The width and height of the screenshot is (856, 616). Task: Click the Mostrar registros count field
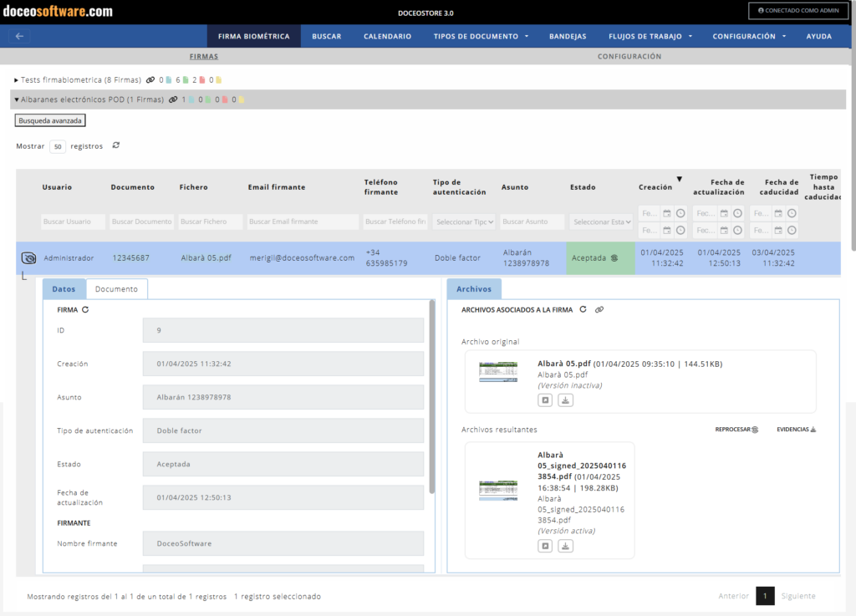(x=58, y=146)
